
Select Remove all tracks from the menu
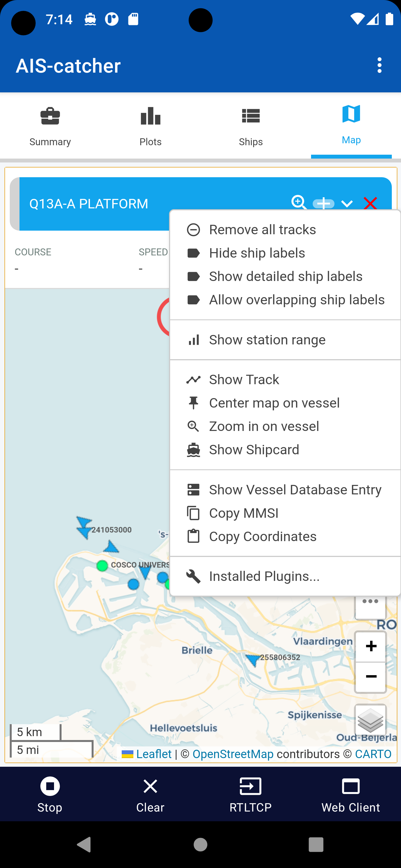tap(262, 229)
